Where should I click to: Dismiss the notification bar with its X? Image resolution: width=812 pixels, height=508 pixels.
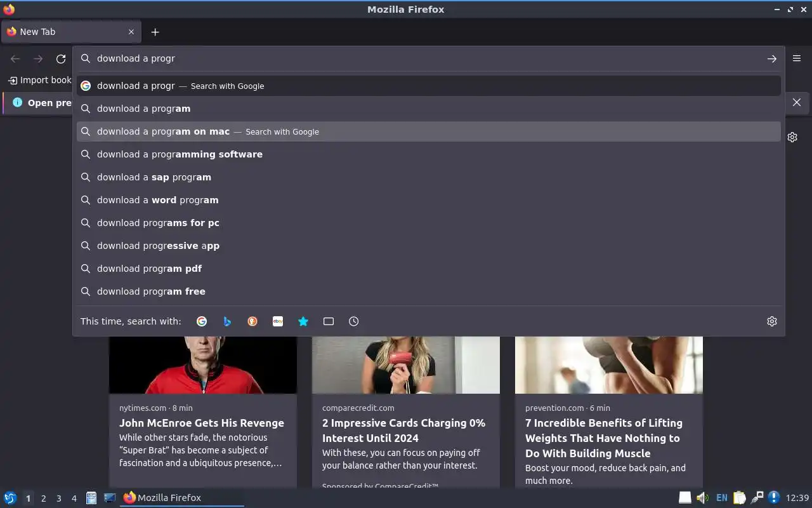tap(797, 102)
